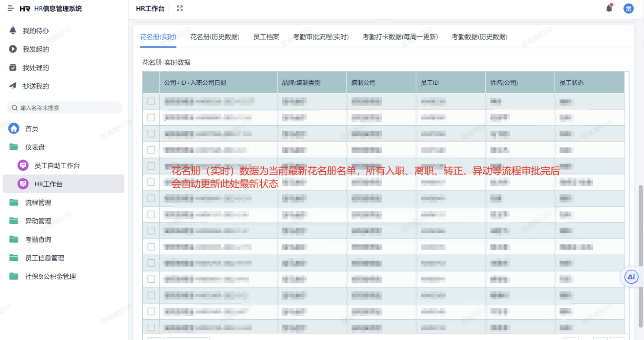
Task: Collapse the sidebar with the hamburger icon
Action: (11, 8)
